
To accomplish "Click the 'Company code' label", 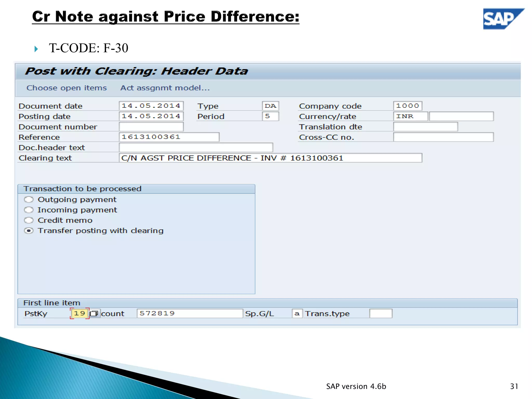I will tap(330, 106).
